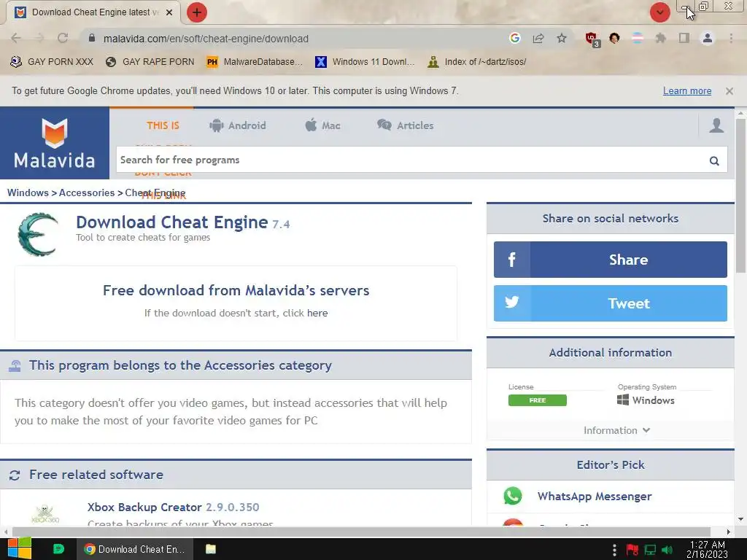Open Chrome's three-dot menu
The height and width of the screenshot is (560, 747).
(x=731, y=38)
